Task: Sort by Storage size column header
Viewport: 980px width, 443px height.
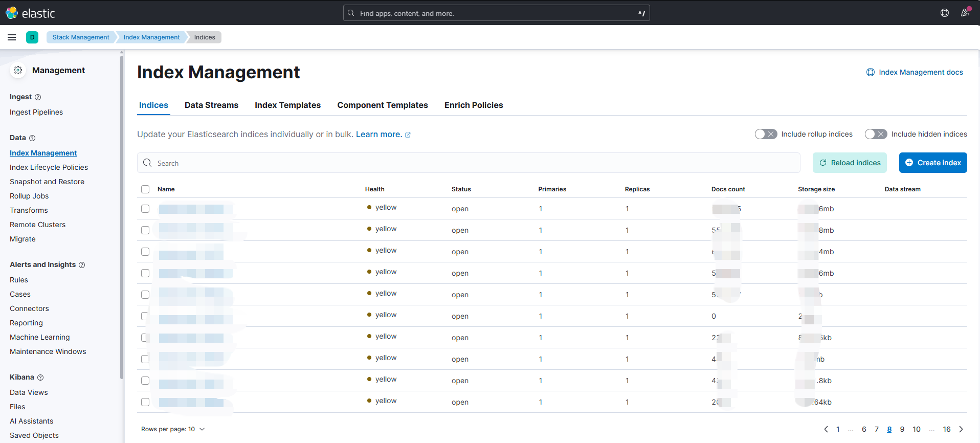Action: [x=816, y=189]
